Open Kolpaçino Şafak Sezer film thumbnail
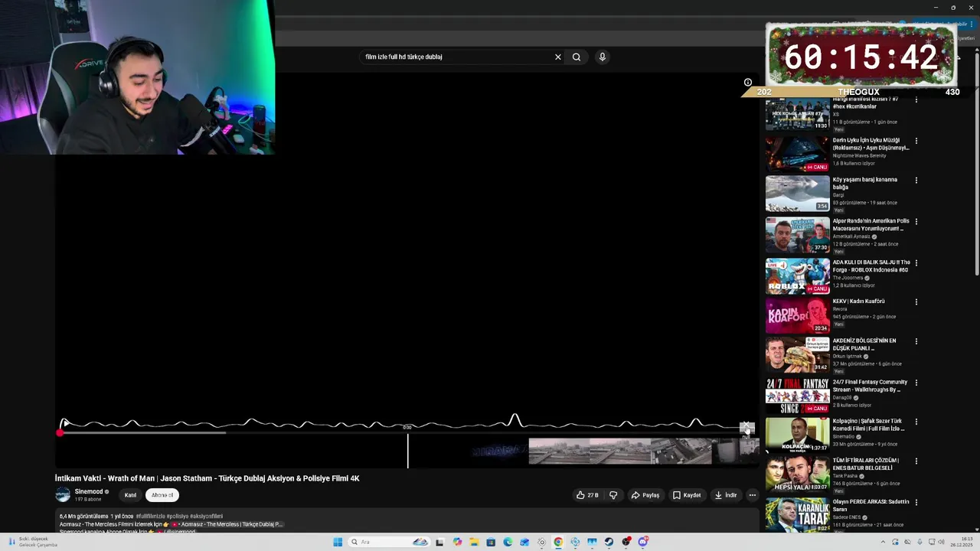Screen dimensions: 980x551 797,434
